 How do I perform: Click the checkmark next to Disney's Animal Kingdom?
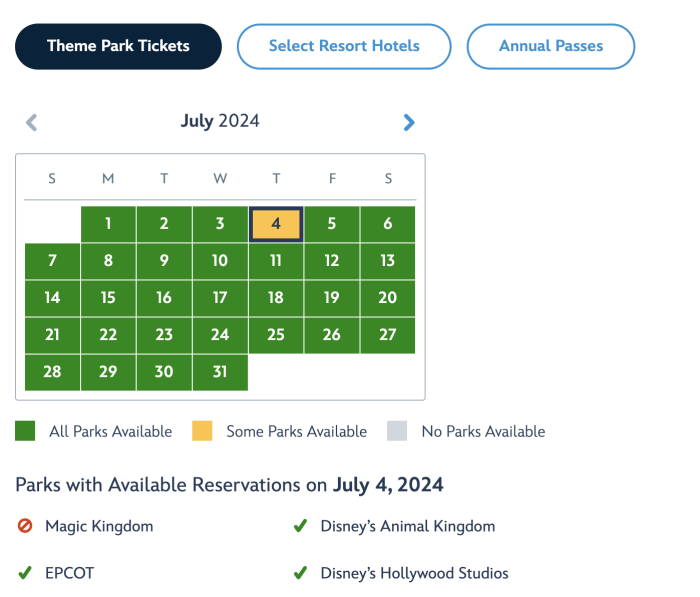pyautogui.click(x=300, y=526)
